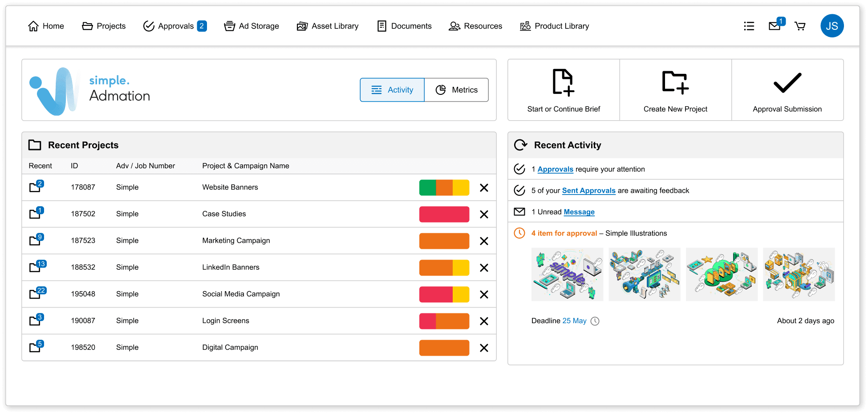Click the Create New Project folder icon
Image resolution: width=868 pixels, height=414 pixels.
tap(675, 82)
